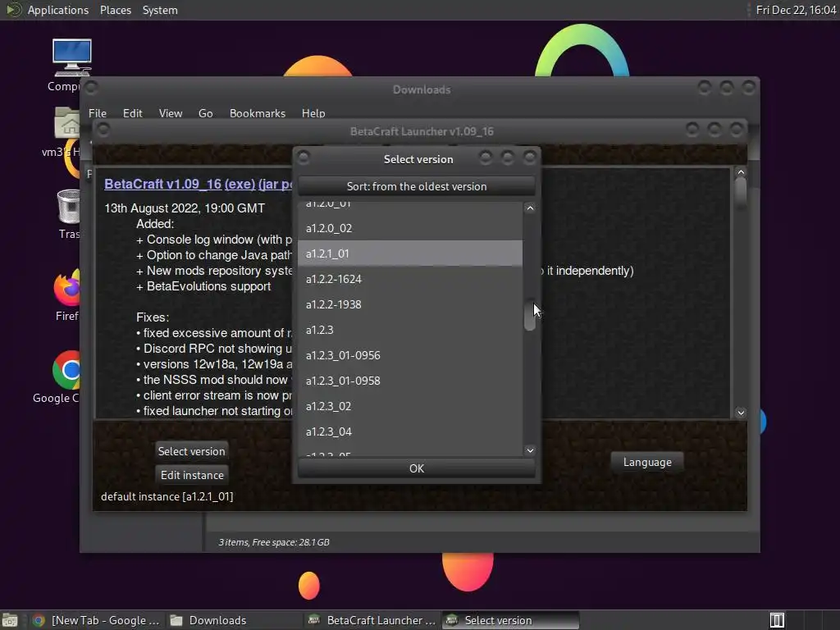Minimize the Select version dialog
Screen dimensions: 840x630
coord(486,157)
